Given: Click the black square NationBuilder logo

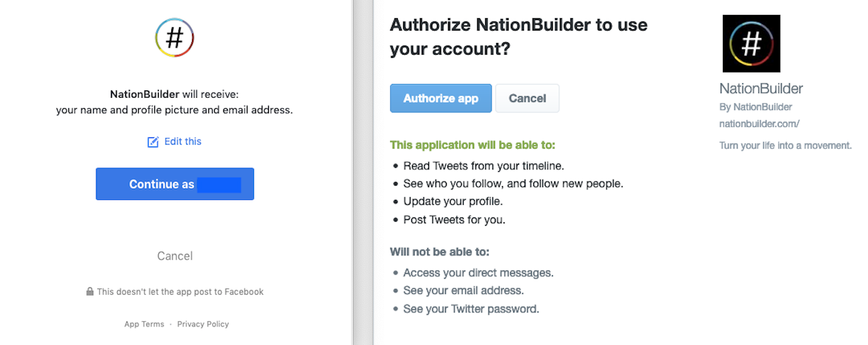Looking at the screenshot, I should [x=751, y=44].
